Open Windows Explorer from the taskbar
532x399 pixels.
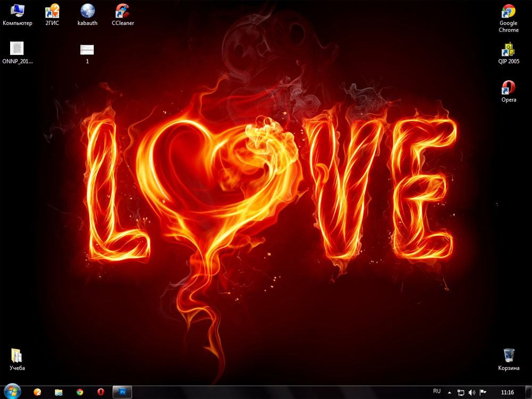click(59, 392)
